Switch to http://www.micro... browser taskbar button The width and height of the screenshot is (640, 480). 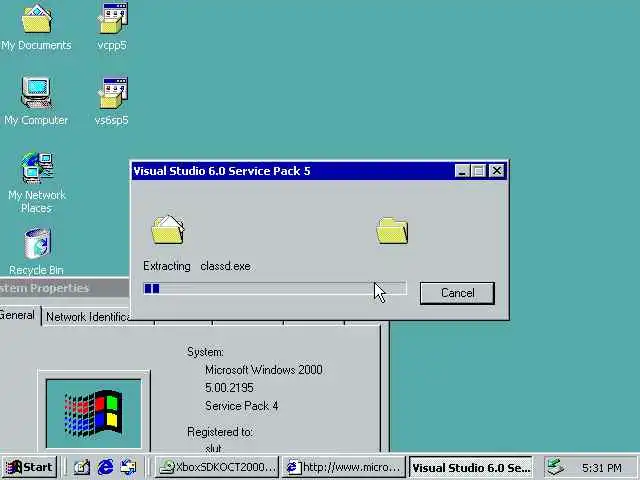click(343, 467)
